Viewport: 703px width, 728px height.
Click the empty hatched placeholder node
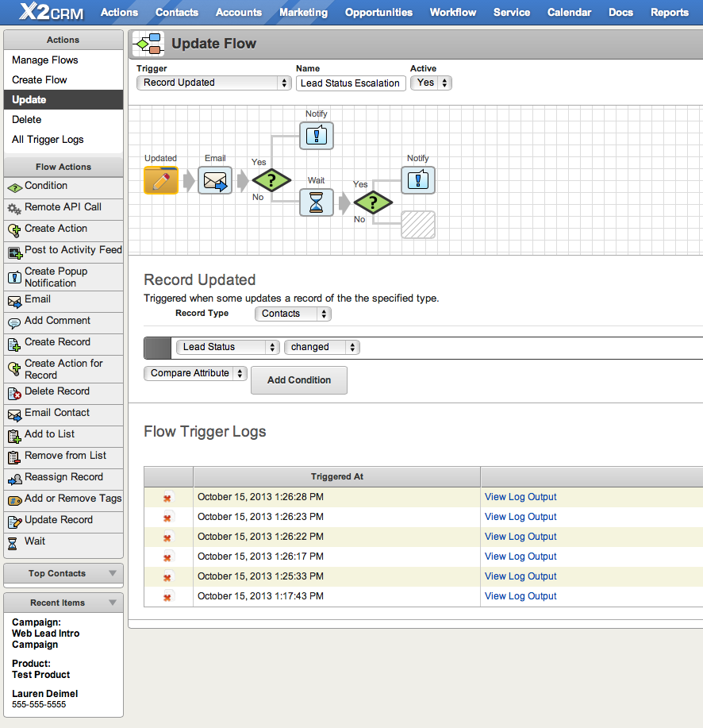pyautogui.click(x=418, y=225)
